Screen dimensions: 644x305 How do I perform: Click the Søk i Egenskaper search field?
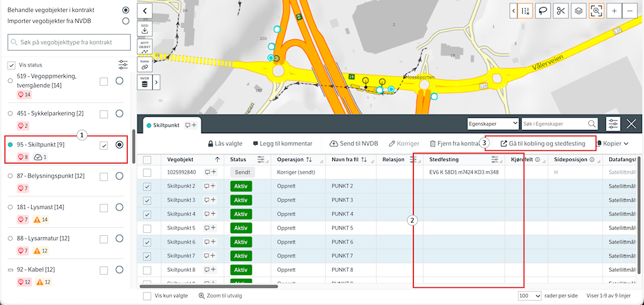click(x=554, y=124)
